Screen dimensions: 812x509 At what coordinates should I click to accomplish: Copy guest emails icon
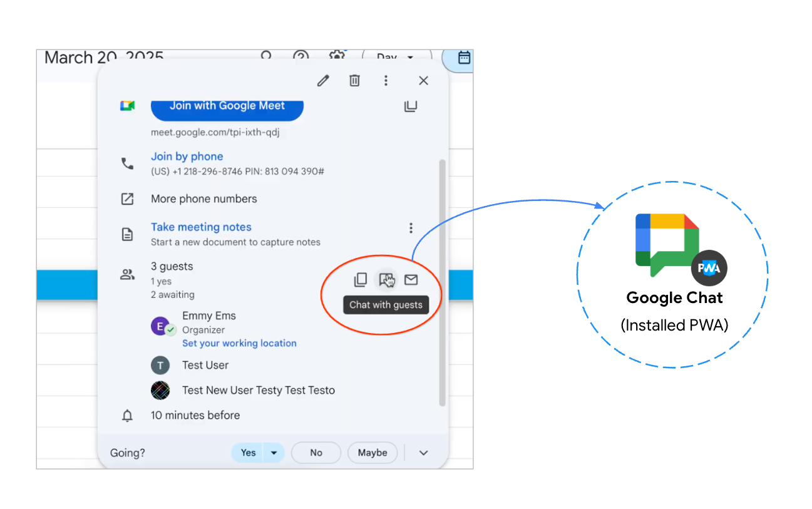point(361,280)
